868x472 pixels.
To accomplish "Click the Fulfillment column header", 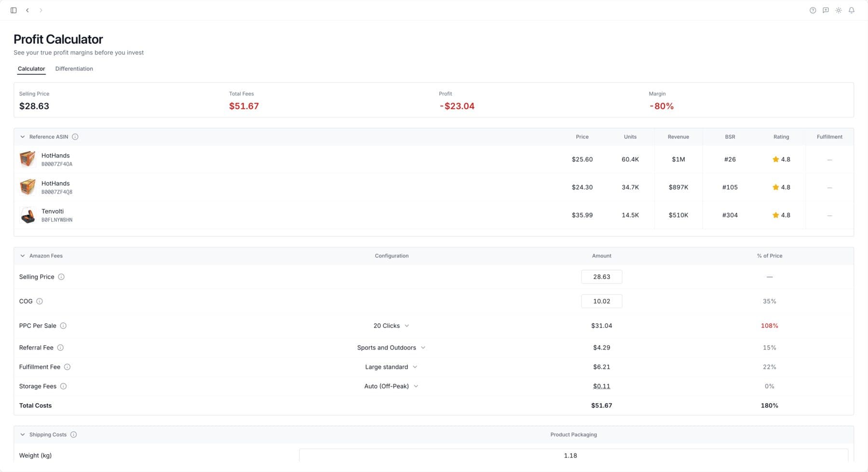I will point(829,137).
